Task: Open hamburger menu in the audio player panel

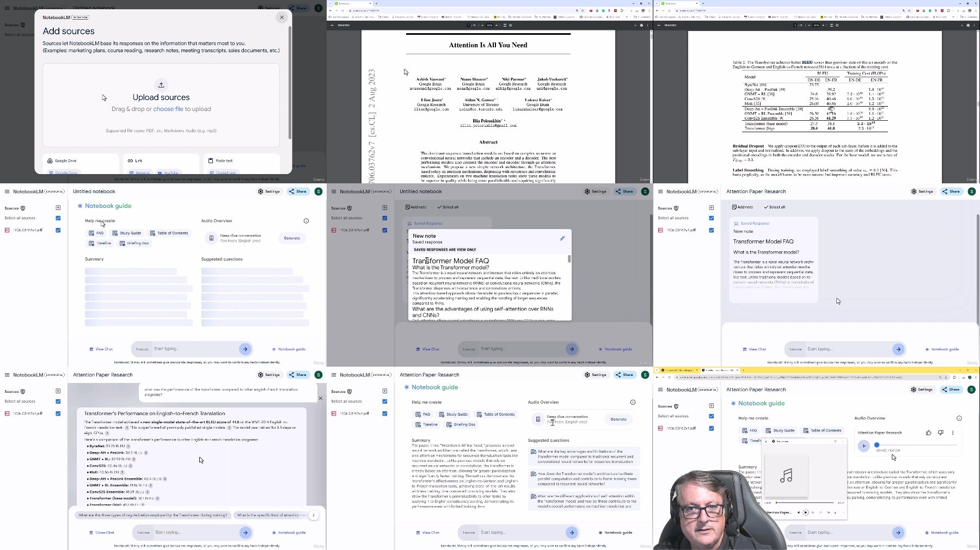Action: pos(660,390)
